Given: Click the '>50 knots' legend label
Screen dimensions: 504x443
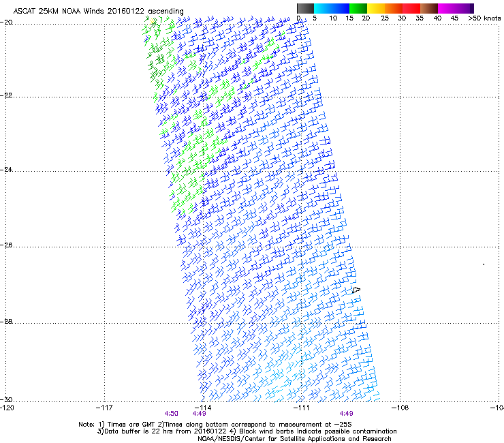Looking at the screenshot, I should tap(484, 18).
